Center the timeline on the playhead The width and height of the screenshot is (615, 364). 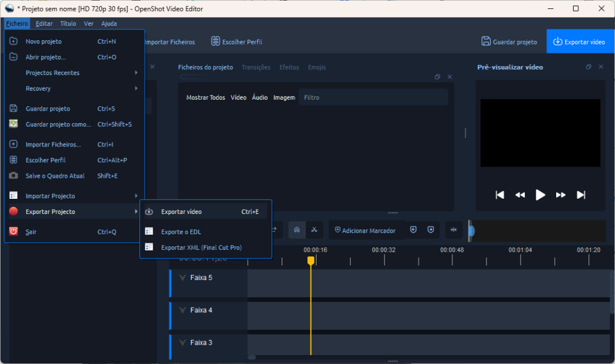click(x=453, y=230)
